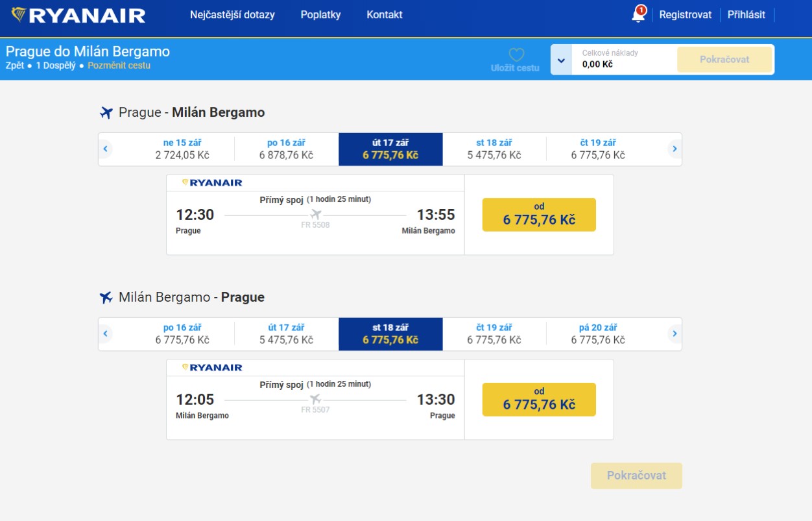The width and height of the screenshot is (812, 521).
Task: Open Nejčastější dotazy menu item
Action: pos(232,15)
